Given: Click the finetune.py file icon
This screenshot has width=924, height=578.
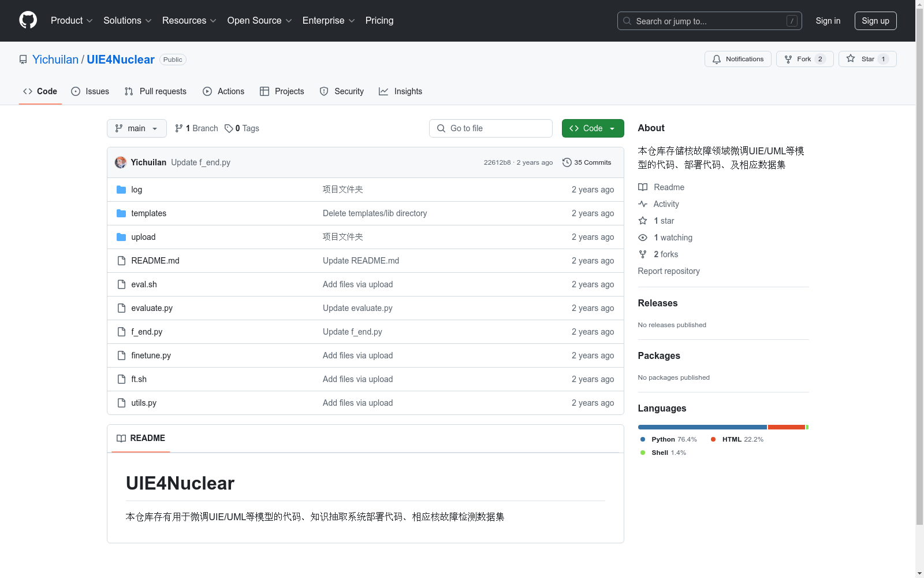Looking at the screenshot, I should click(121, 355).
